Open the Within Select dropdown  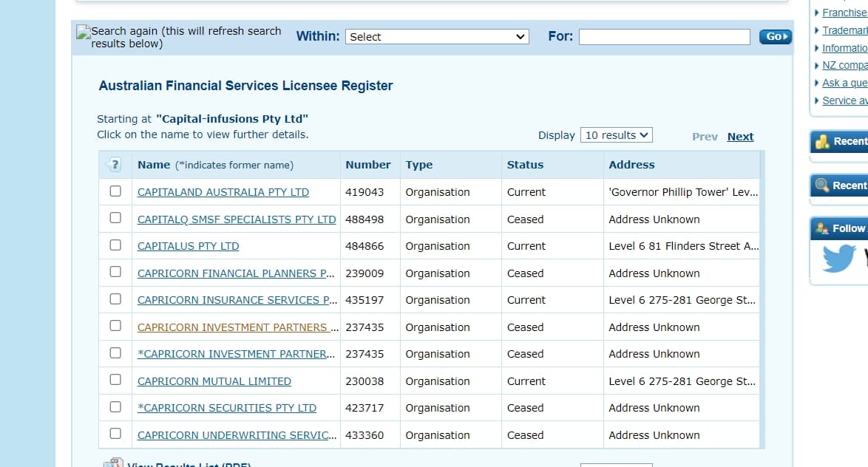[x=437, y=36]
